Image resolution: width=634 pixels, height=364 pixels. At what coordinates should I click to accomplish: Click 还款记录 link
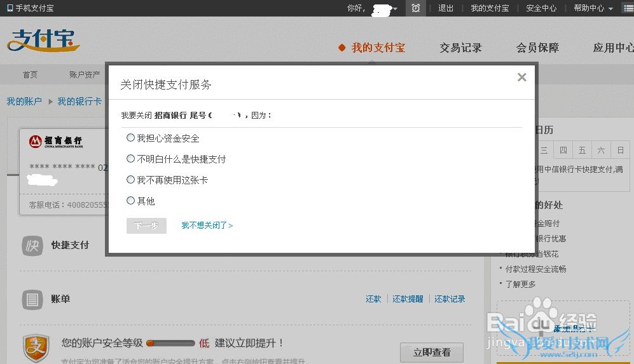click(x=450, y=299)
